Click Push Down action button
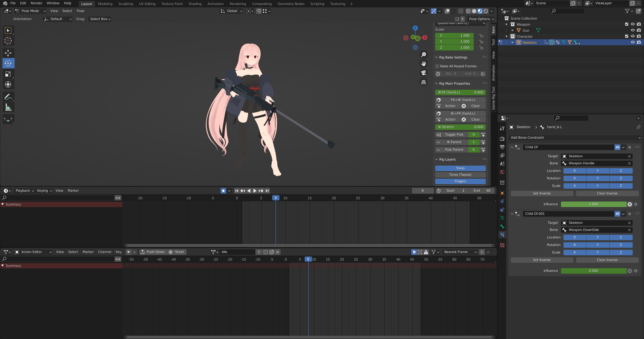This screenshot has height=339, width=644. (x=153, y=252)
